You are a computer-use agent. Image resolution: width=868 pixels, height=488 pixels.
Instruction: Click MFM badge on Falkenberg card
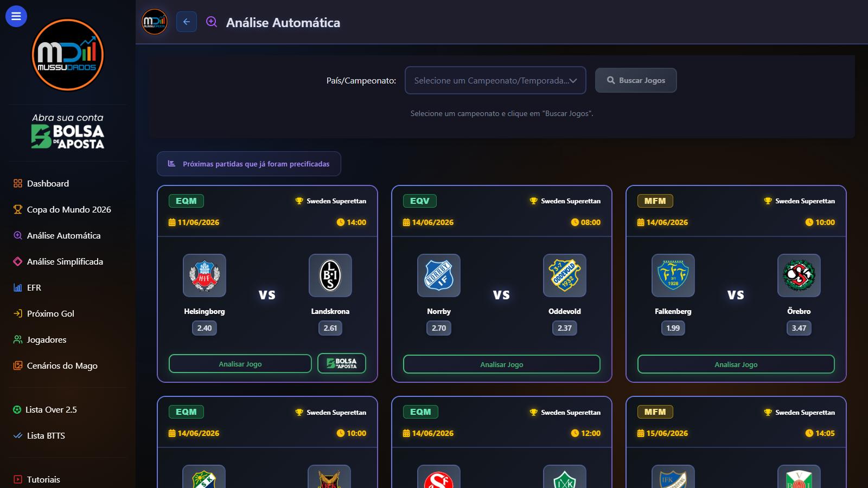tap(655, 201)
